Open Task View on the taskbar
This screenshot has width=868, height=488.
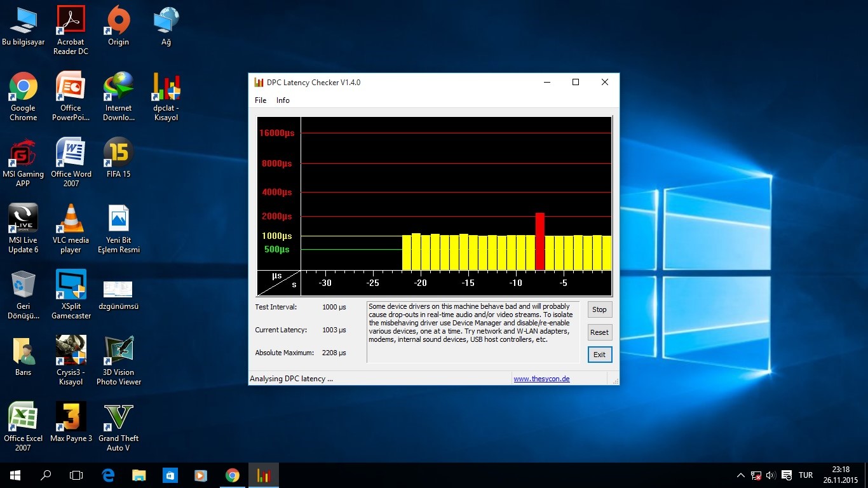pos(76,475)
